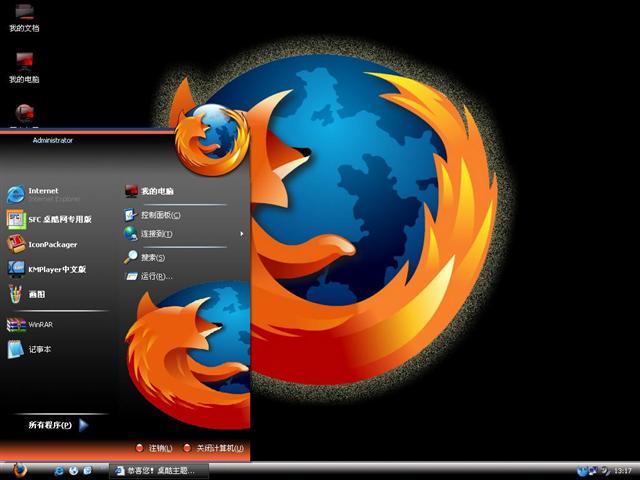Viewport: 640px width, 480px height.
Task: Click the 13:17 clock in the system tray
Action: coord(622,471)
